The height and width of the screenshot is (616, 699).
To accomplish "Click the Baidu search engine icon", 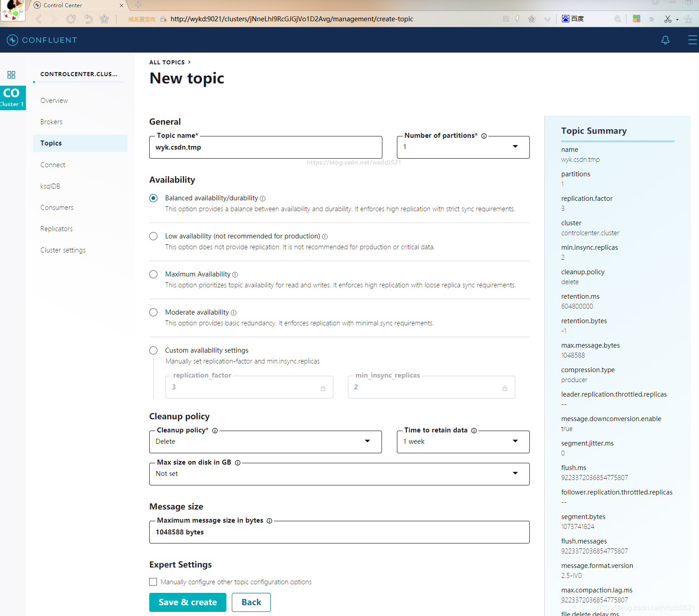I will click(x=566, y=19).
